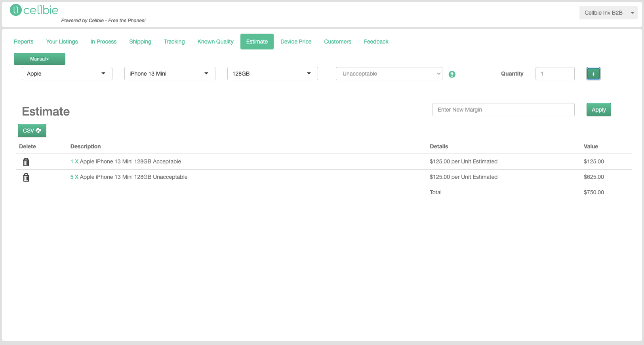Click the $125.00 value cell
This screenshot has height=345, width=644.
click(594, 161)
